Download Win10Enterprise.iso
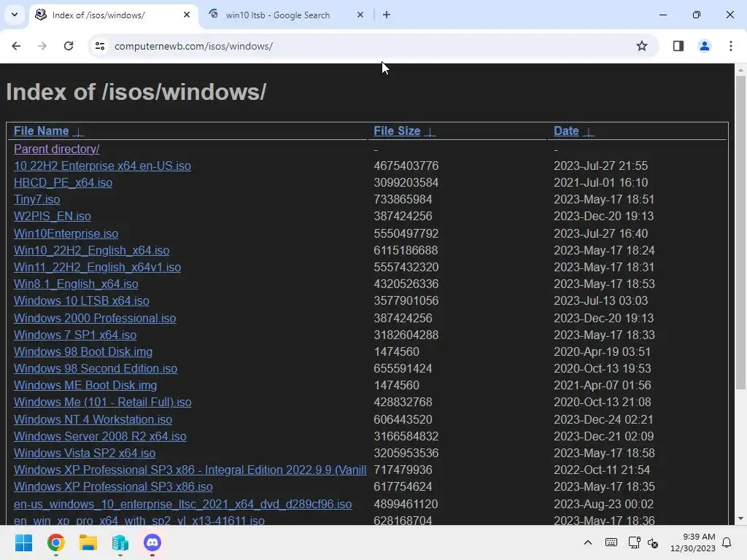The height and width of the screenshot is (560, 747). 66,233
